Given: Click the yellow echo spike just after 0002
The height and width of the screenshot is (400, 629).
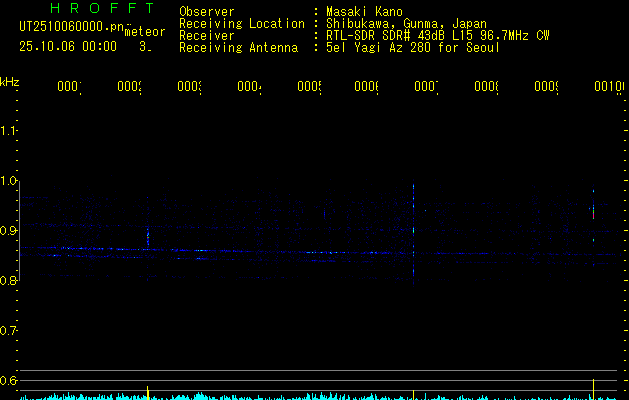Looking at the screenshot, I should pyautogui.click(x=148, y=393).
